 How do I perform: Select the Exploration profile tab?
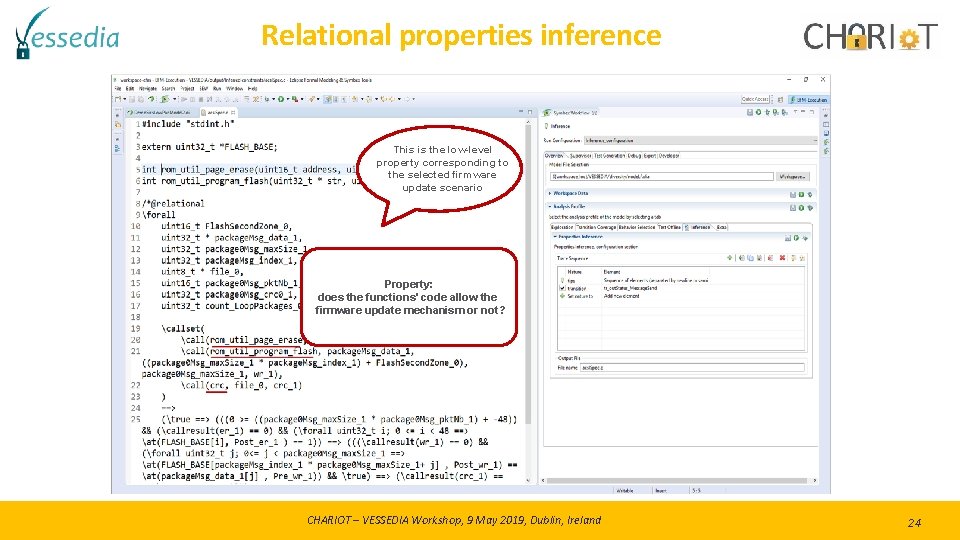[x=563, y=227]
